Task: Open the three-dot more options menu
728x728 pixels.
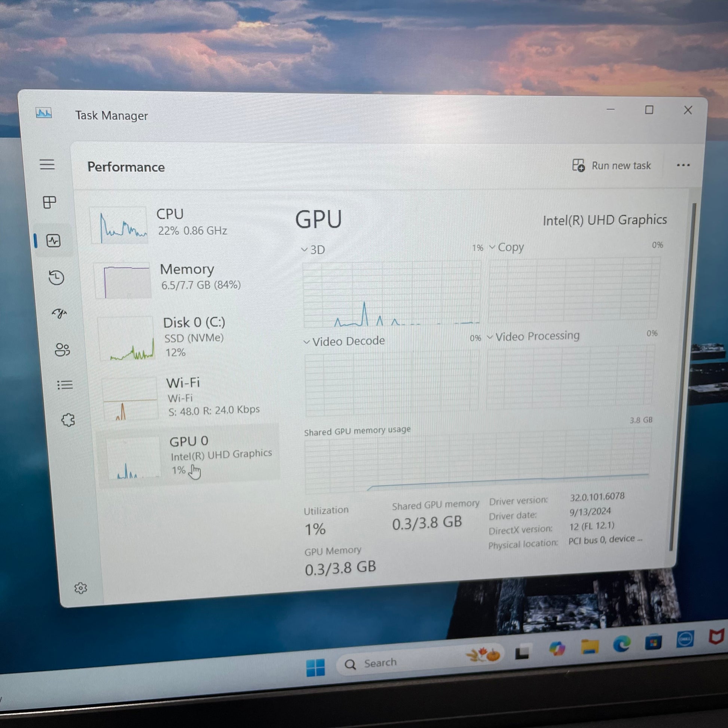Action: point(683,165)
